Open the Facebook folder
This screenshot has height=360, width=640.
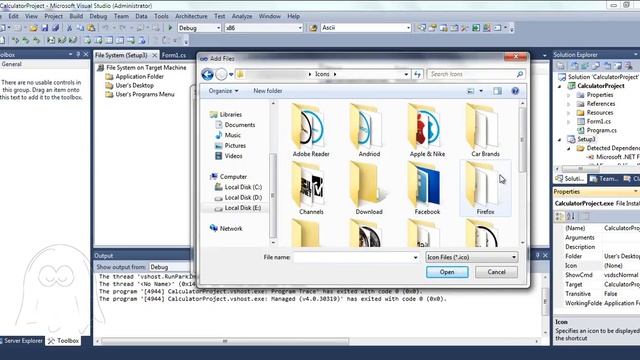[427, 188]
